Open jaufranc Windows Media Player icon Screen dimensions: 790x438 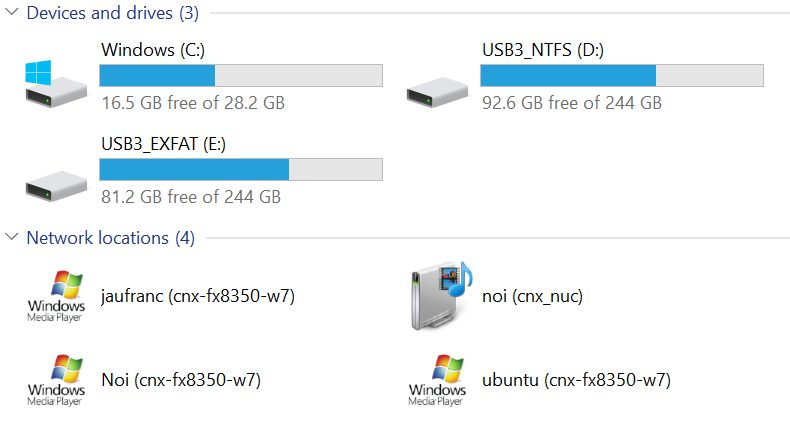click(56, 296)
